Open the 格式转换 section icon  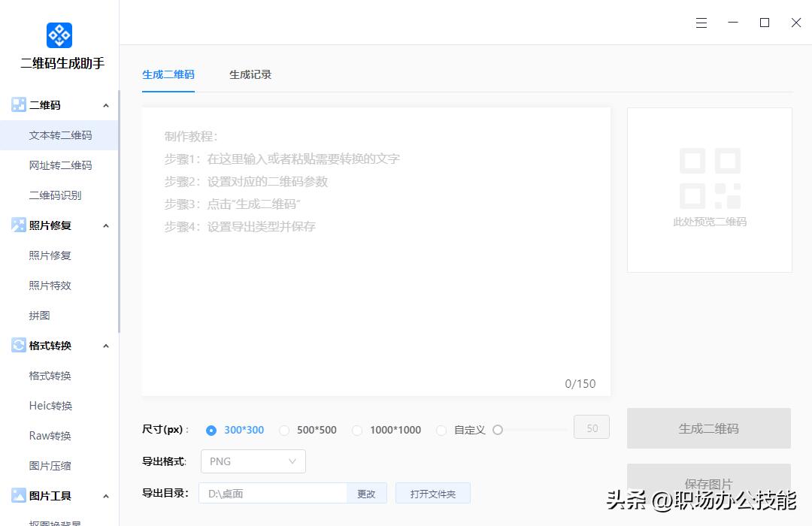(18, 345)
